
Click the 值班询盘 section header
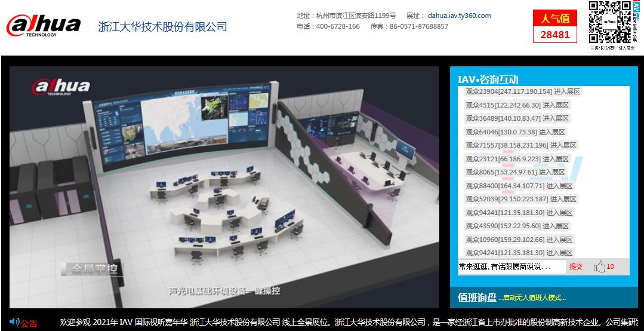[x=477, y=297]
